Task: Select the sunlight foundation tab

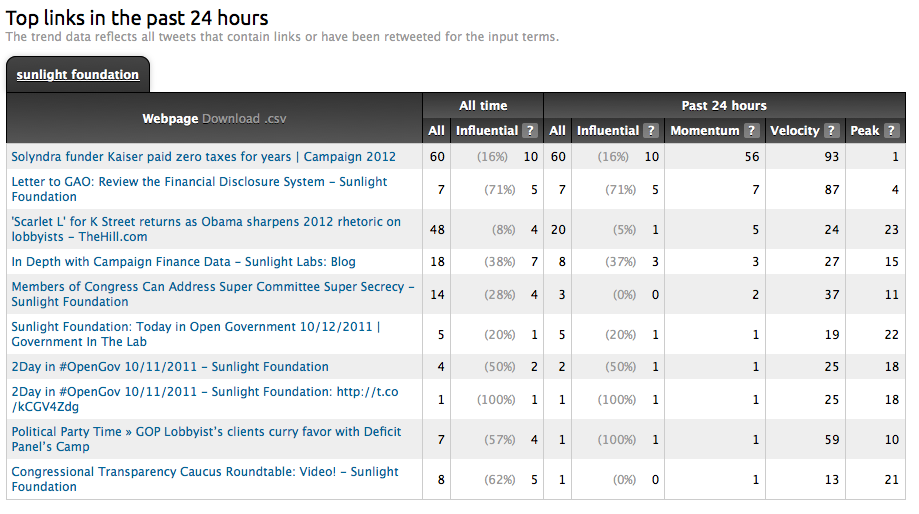Action: coord(78,75)
